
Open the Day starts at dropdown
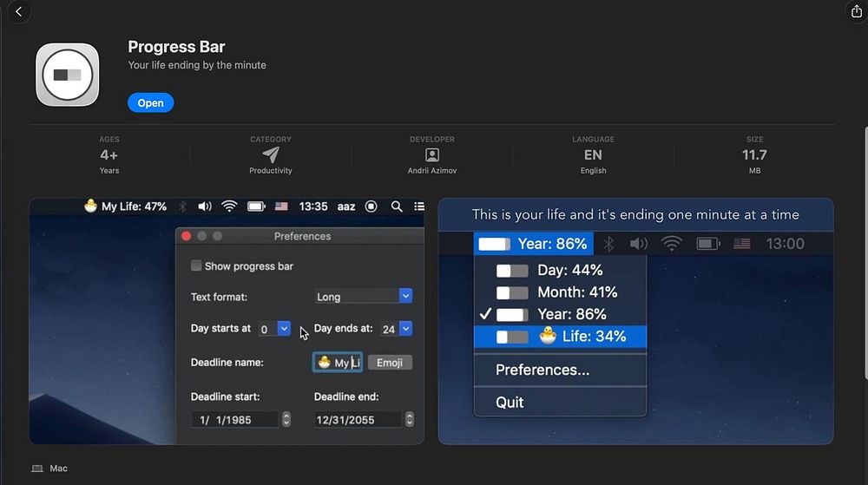click(274, 329)
